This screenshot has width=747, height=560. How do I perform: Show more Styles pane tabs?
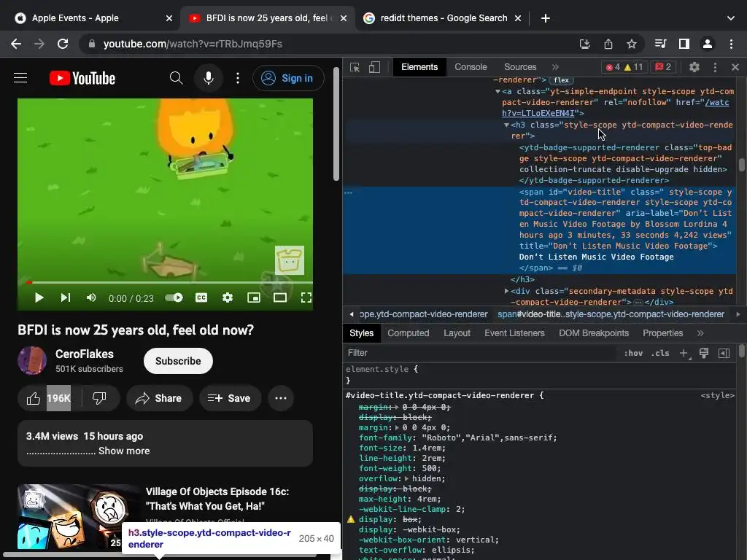[700, 333]
